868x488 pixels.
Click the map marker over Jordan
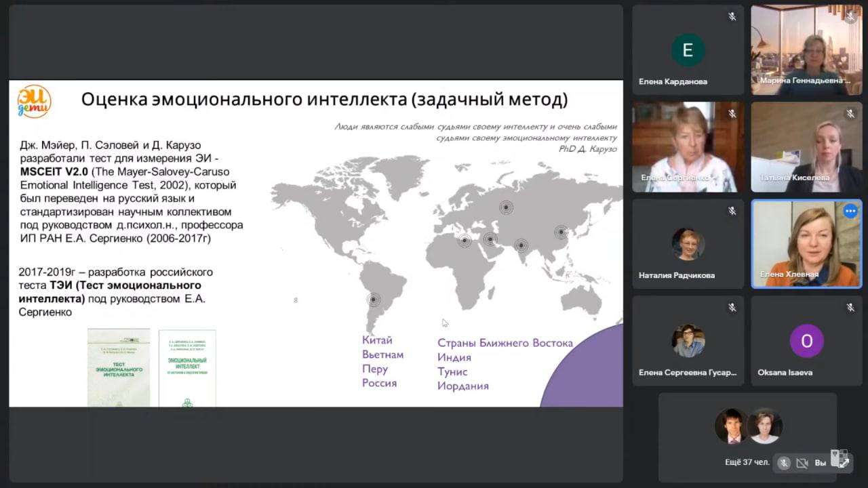point(490,239)
